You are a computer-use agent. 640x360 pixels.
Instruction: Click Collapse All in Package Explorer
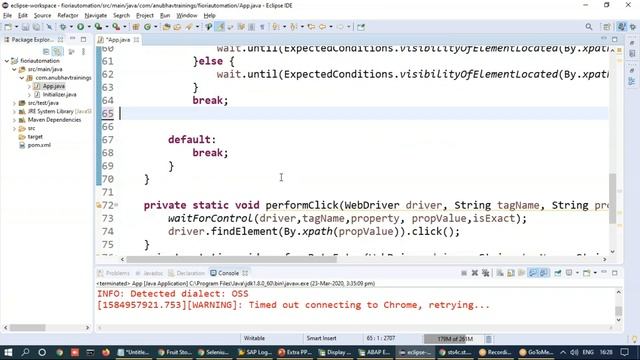pos(46,51)
